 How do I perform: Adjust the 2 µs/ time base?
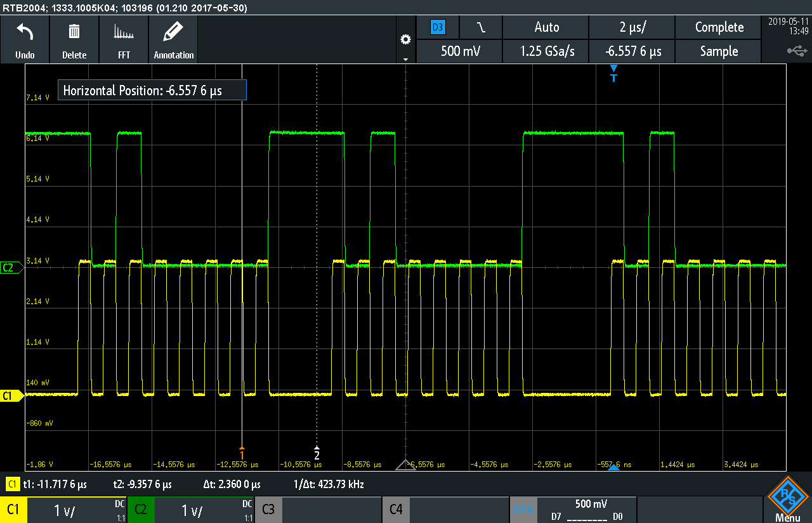click(x=632, y=27)
